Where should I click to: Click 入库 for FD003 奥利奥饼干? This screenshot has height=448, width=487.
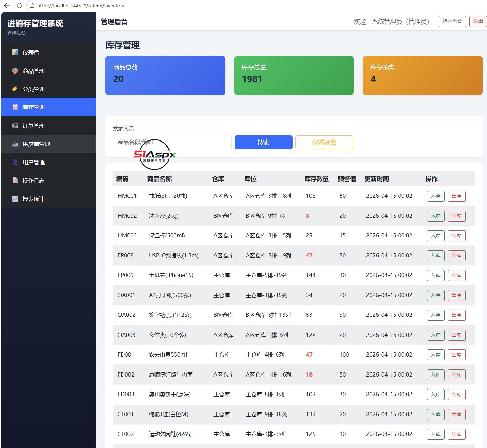click(436, 395)
